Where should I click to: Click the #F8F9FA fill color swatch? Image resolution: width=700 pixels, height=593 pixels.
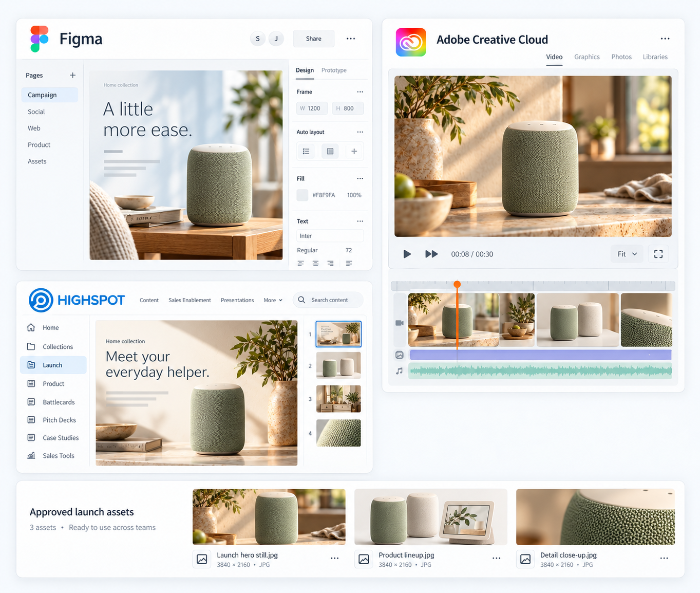[x=302, y=195]
